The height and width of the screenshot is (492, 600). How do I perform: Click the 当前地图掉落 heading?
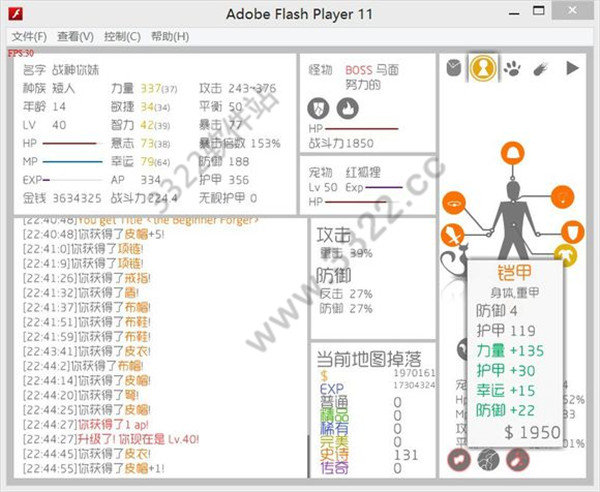tap(369, 359)
